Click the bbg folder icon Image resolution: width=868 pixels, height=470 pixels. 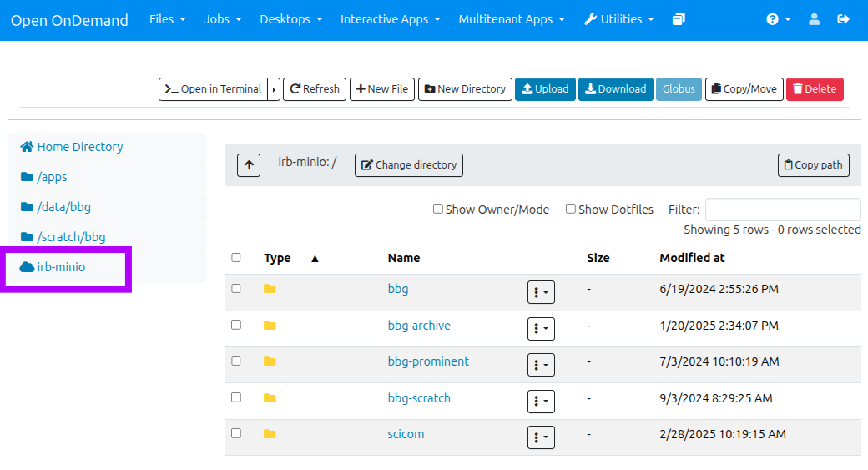(x=270, y=289)
